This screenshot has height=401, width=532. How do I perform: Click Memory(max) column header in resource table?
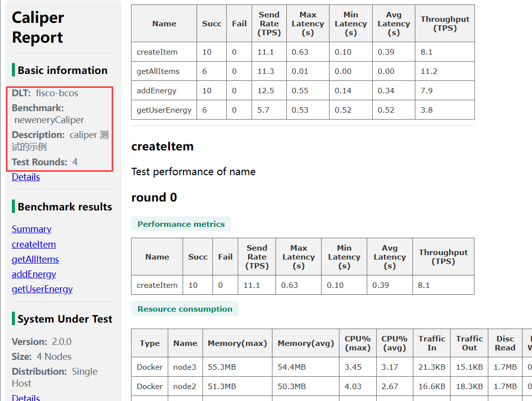(x=237, y=343)
